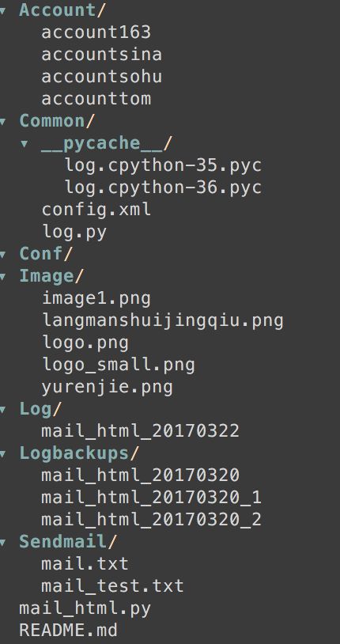Collapse the Common folder arrow
This screenshot has height=644, width=340.
click(2, 122)
